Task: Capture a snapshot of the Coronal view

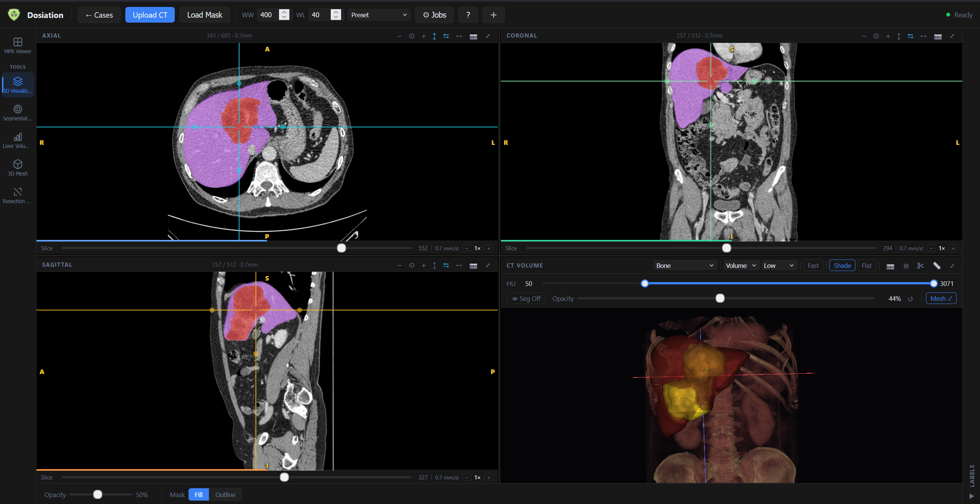Action: click(938, 36)
